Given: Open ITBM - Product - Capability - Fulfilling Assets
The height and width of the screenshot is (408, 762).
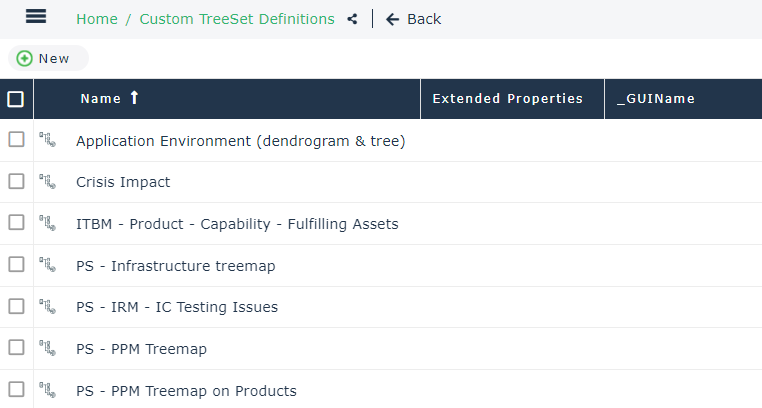Looking at the screenshot, I should (x=237, y=224).
